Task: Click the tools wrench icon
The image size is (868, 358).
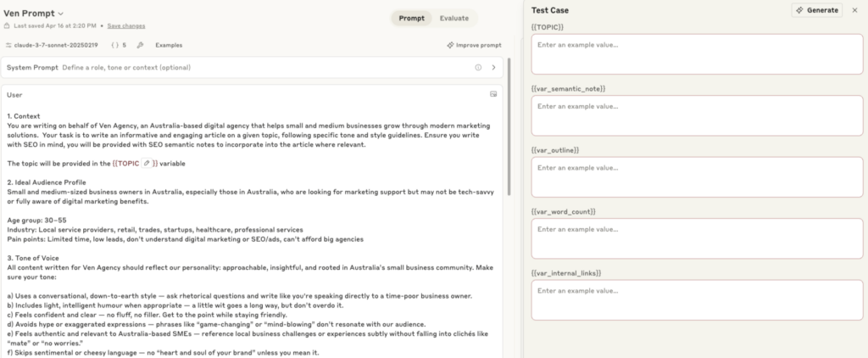Action: 140,45
